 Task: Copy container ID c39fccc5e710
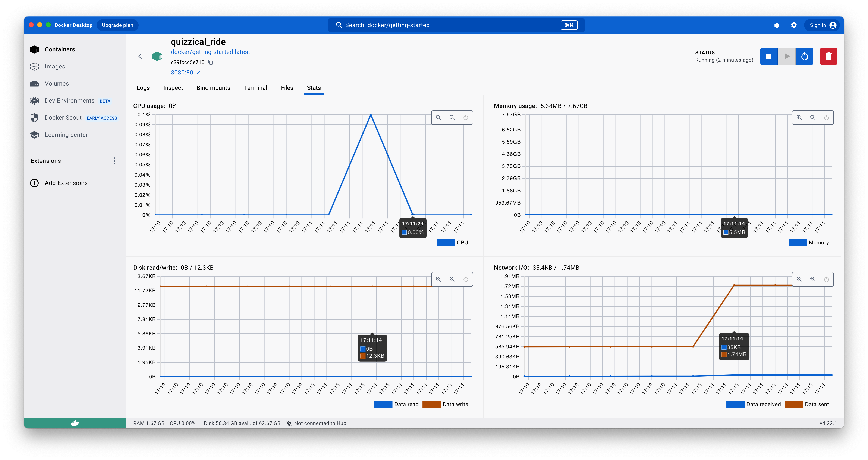pyautogui.click(x=211, y=62)
